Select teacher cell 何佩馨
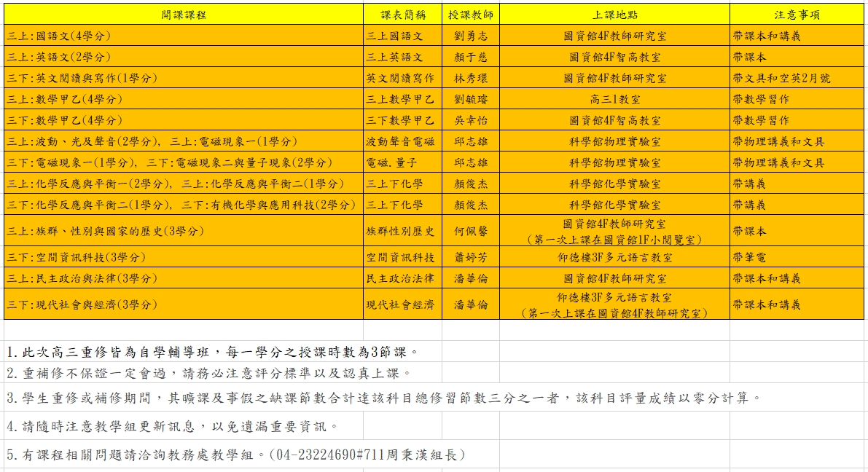 471,231
